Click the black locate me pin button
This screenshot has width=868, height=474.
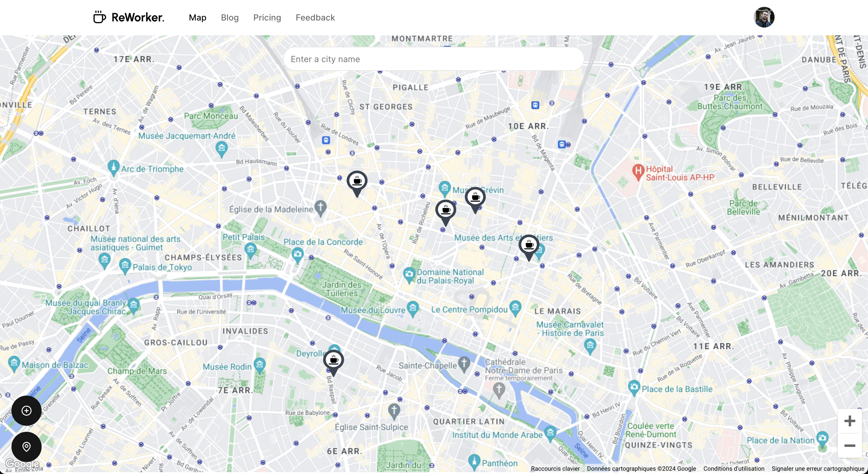(27, 447)
